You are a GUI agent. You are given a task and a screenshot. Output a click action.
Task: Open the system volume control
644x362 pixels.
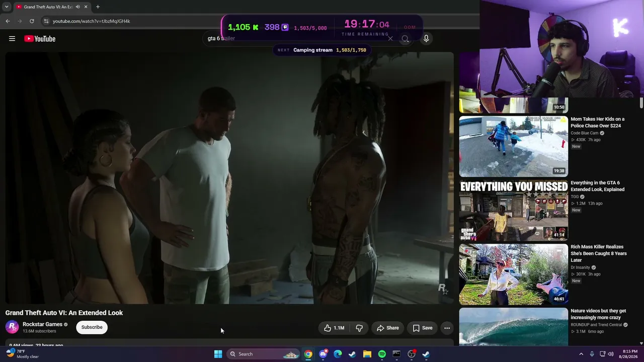pos(611,354)
